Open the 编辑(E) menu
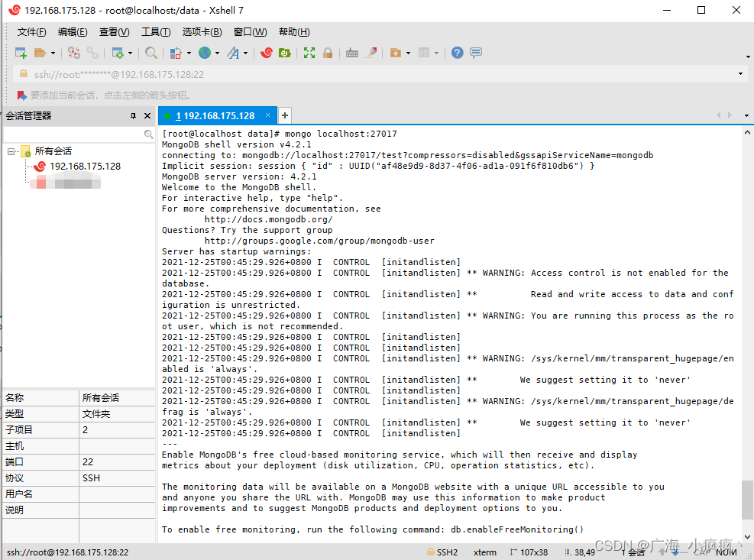The height and width of the screenshot is (560, 754). tap(73, 32)
